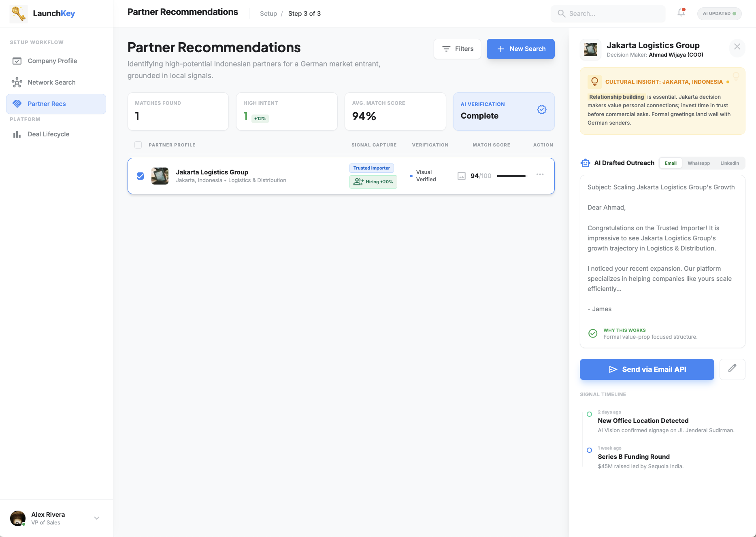Toggle the select-all checkbox in the header
This screenshot has height=537, width=756.
[x=138, y=144]
